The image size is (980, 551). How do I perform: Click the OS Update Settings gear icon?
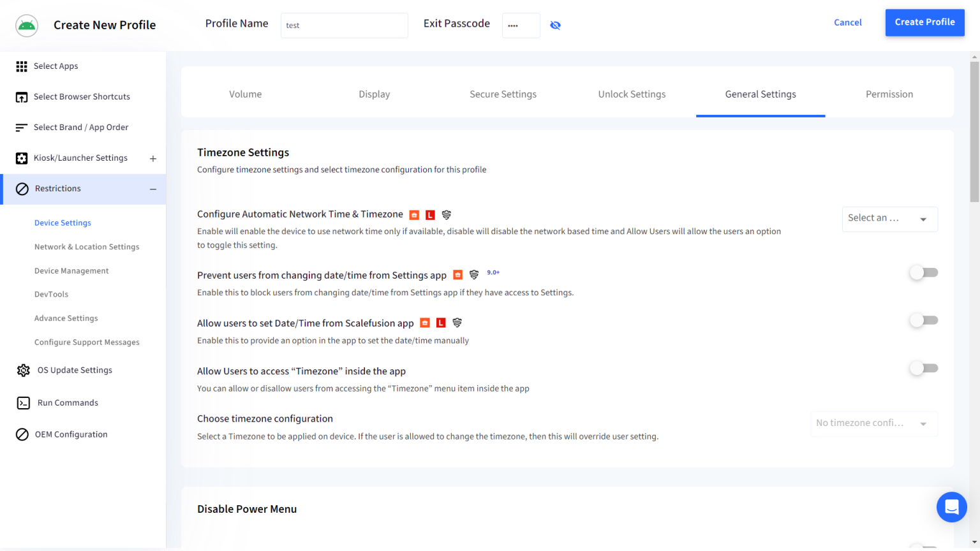coord(23,370)
